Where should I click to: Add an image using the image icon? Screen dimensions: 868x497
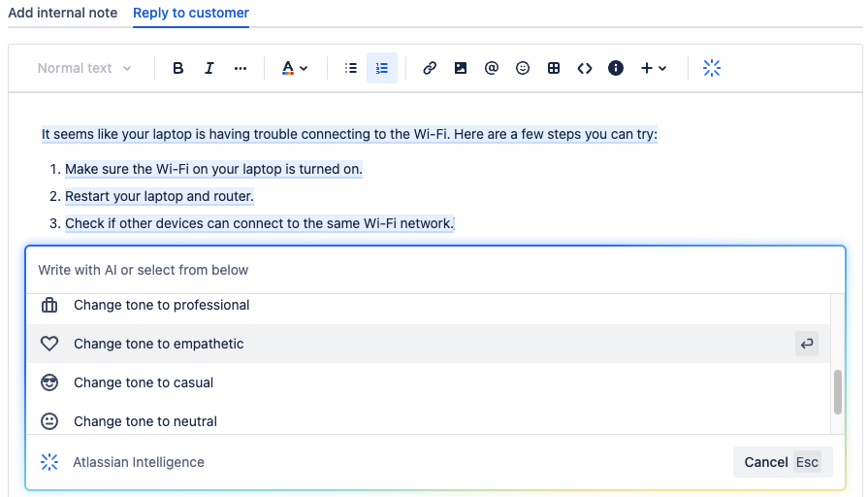coord(461,68)
